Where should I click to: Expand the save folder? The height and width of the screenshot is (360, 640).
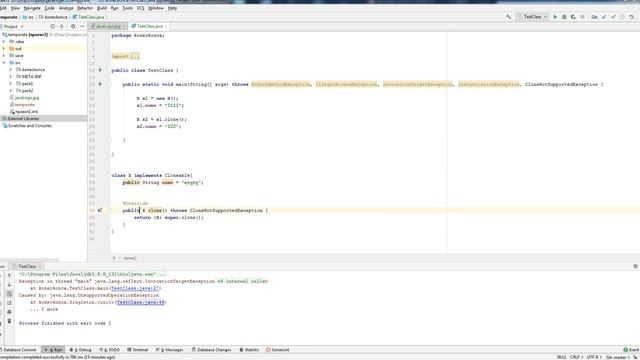pyautogui.click(x=4, y=55)
